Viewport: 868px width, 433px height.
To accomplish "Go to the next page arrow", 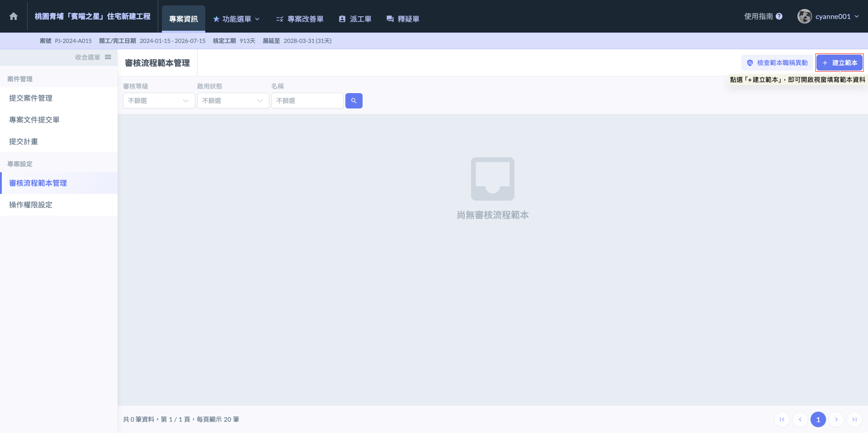I will pos(836,419).
